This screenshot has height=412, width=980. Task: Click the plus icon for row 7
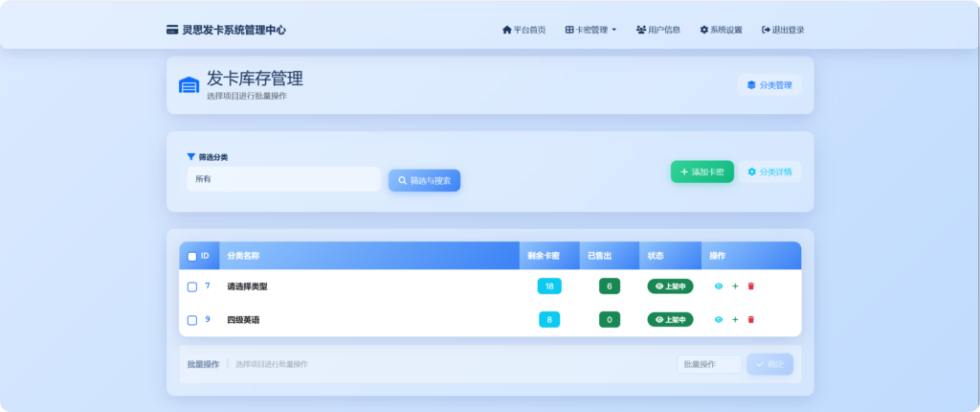coord(735,286)
